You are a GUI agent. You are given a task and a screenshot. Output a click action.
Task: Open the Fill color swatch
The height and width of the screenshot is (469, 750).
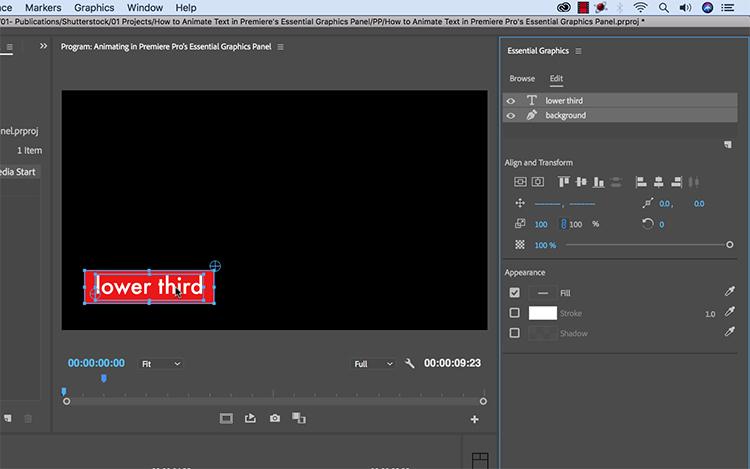click(542, 293)
